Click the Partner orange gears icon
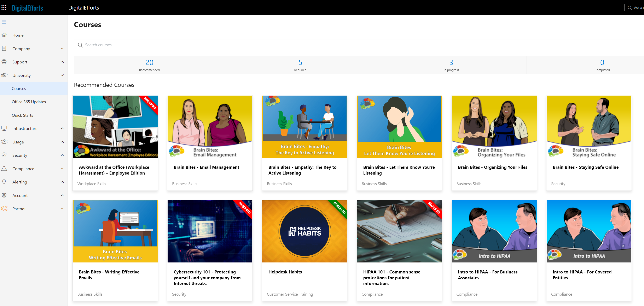644x306 pixels. 4,208
